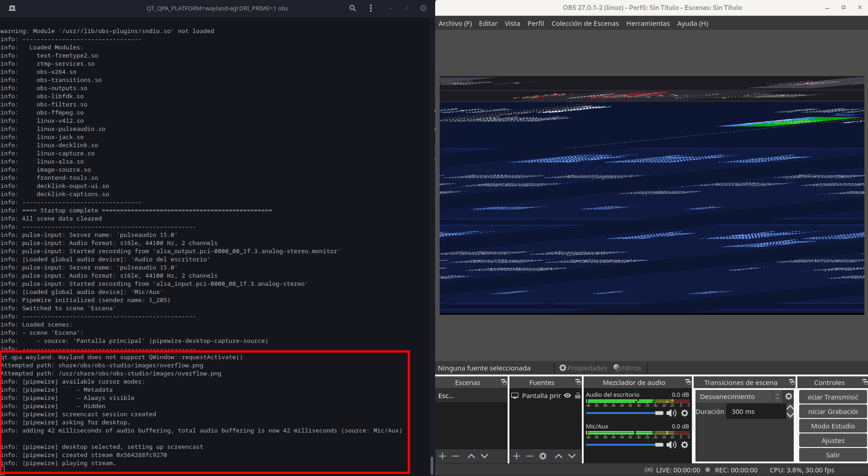Increase Duración with the up stepper arrow
Viewport: 868px width, 476px height.
(x=790, y=408)
